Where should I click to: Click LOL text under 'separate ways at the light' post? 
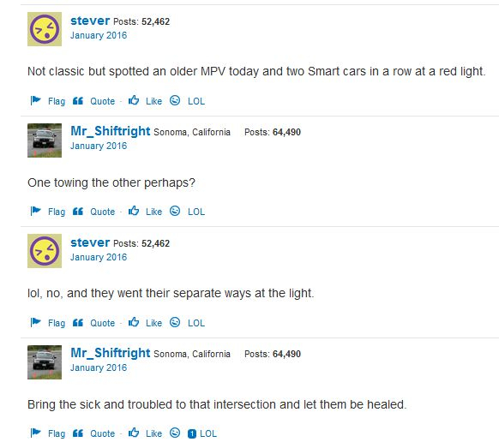click(x=196, y=323)
